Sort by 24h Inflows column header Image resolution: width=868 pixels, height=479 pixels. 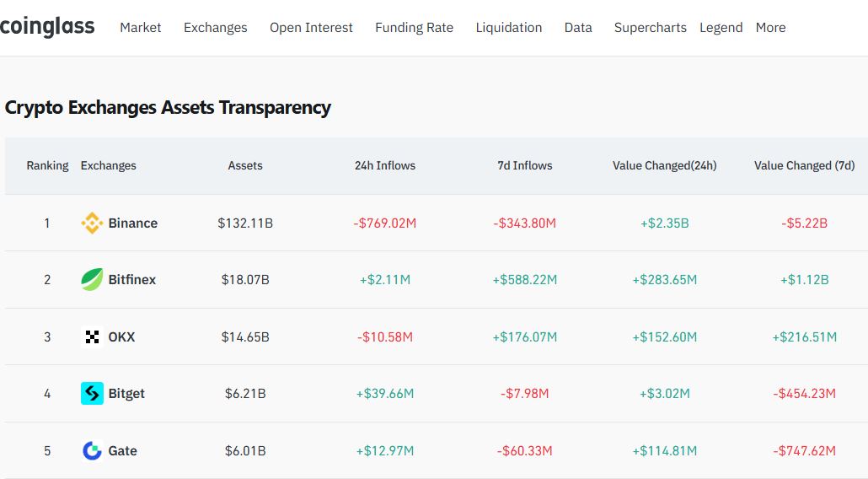[x=385, y=165]
